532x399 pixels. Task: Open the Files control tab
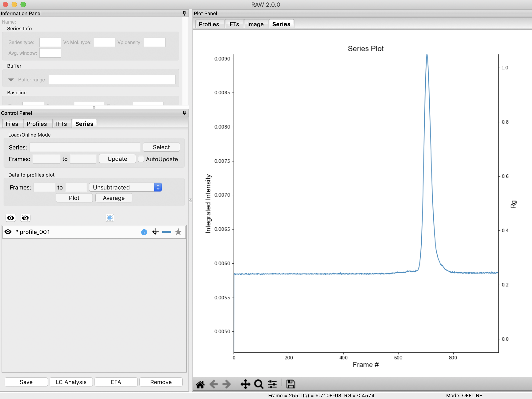(12, 124)
